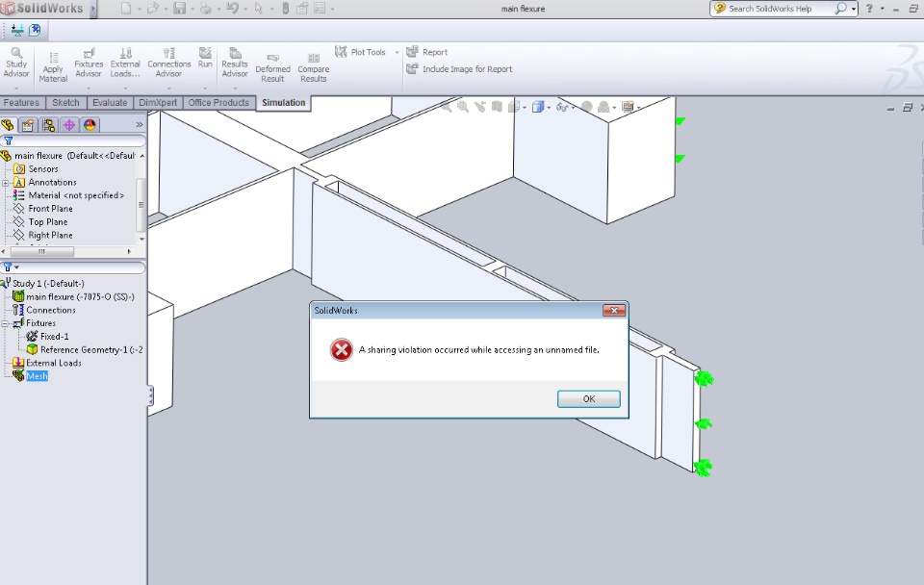Open the dropdown next to the Undo icon
The height and width of the screenshot is (585, 924).
(245, 9)
